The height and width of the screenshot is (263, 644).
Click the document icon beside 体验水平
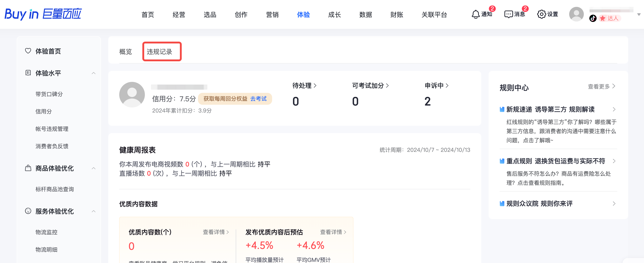pyautogui.click(x=28, y=73)
